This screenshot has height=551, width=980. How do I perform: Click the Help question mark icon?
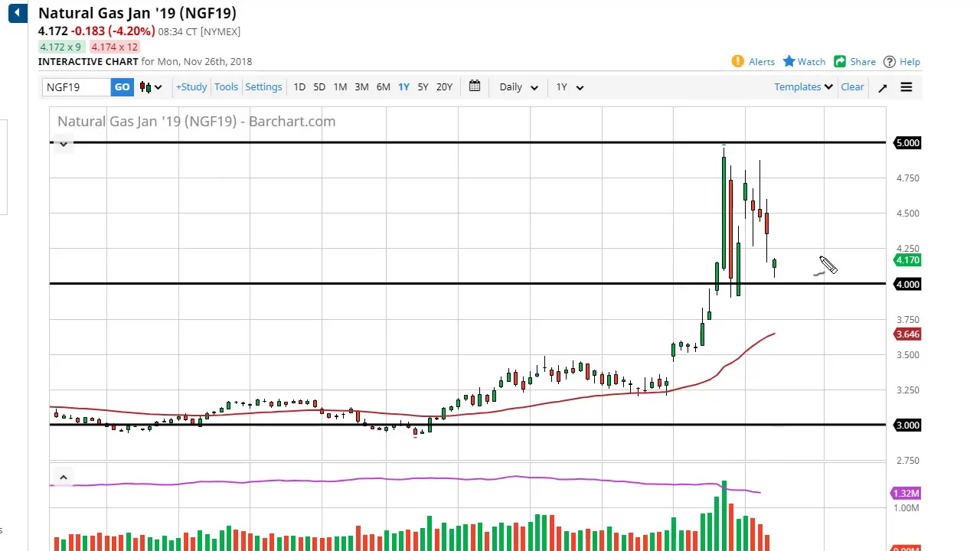[890, 62]
